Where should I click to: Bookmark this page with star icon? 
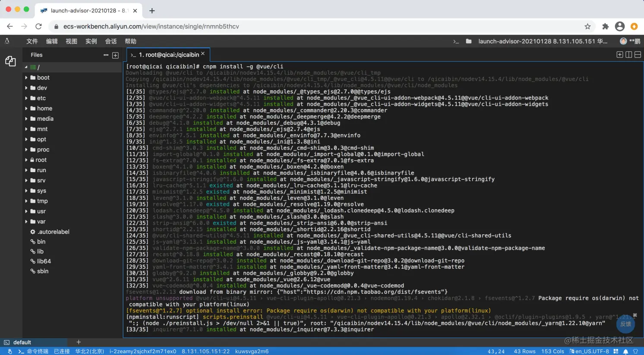(x=587, y=26)
